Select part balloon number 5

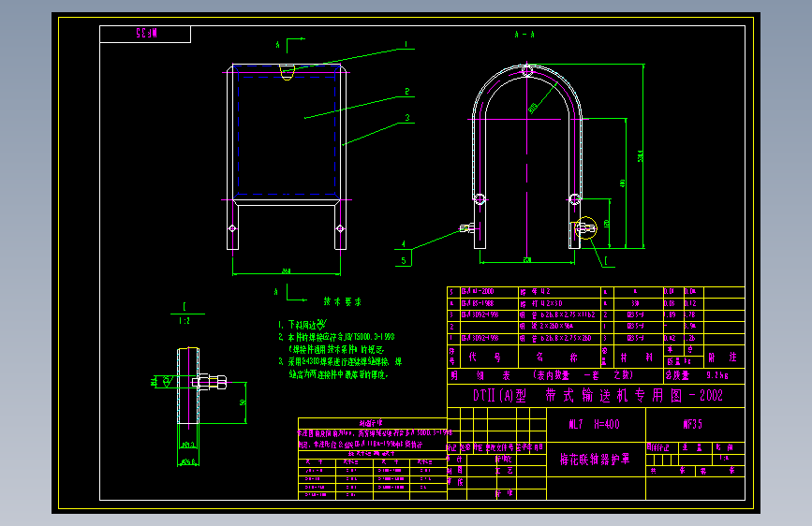(x=404, y=260)
